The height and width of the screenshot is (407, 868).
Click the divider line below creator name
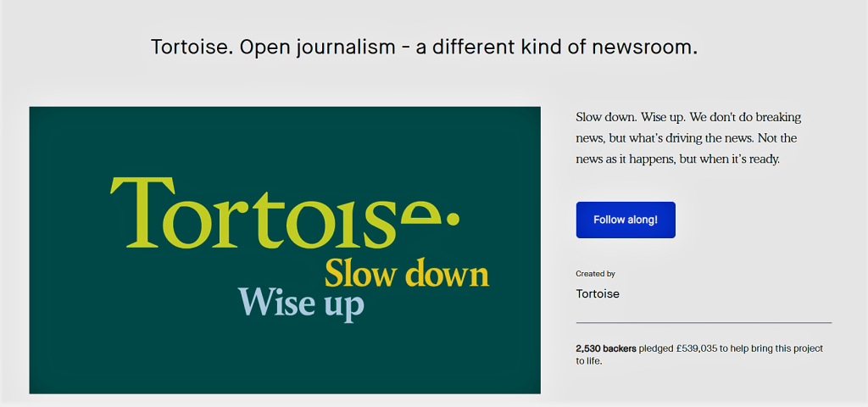pos(704,323)
